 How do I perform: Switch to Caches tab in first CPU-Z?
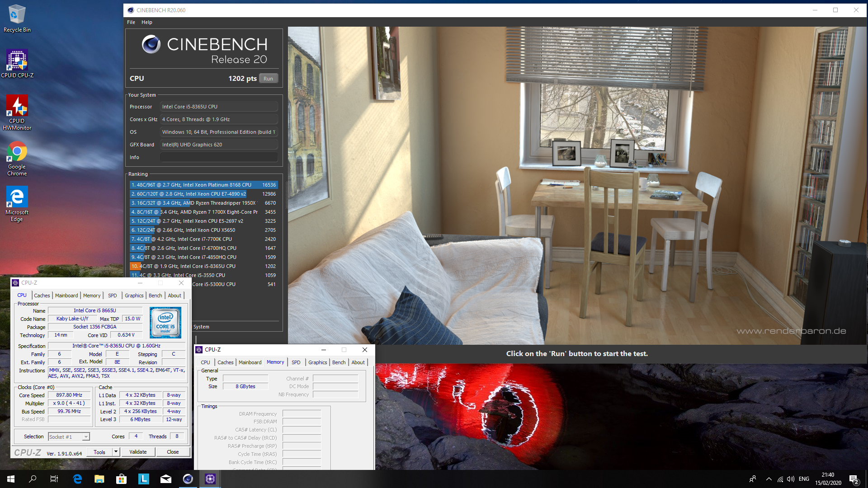(42, 296)
